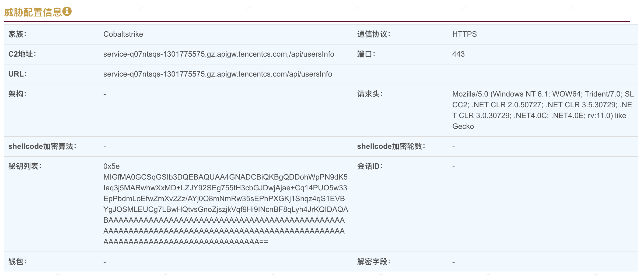Image resolution: width=644 pixels, height=275 pixels.
Task: Click the 请求头 label
Action: [370, 94]
